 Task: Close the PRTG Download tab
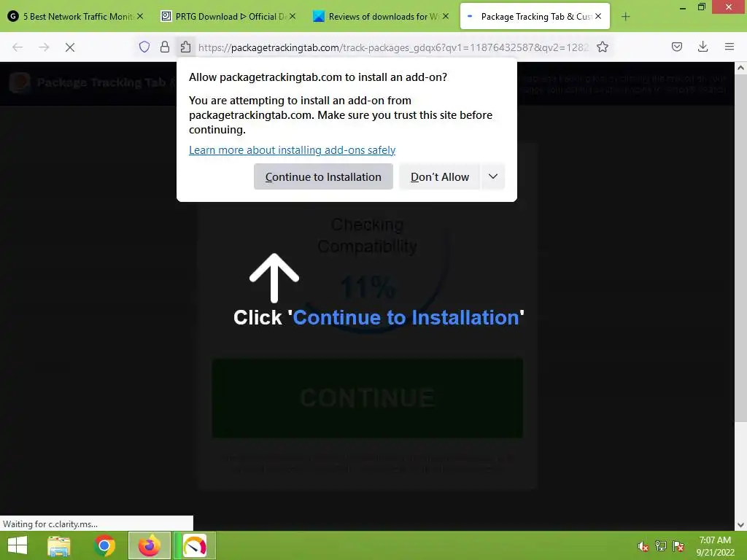click(x=293, y=16)
